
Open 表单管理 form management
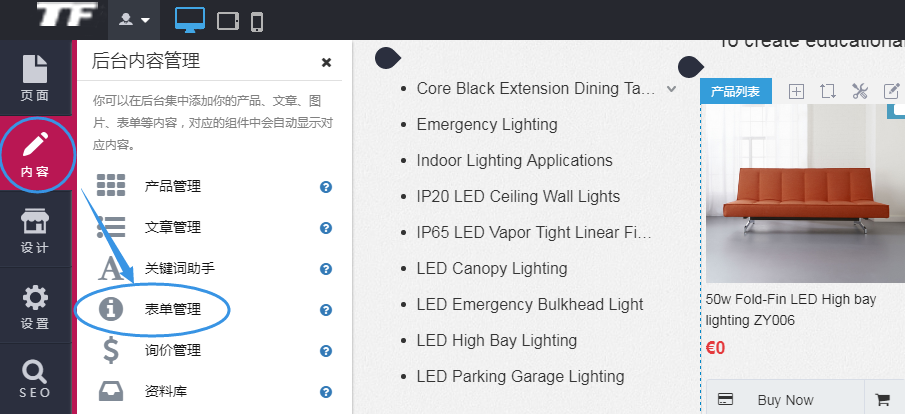(x=172, y=310)
